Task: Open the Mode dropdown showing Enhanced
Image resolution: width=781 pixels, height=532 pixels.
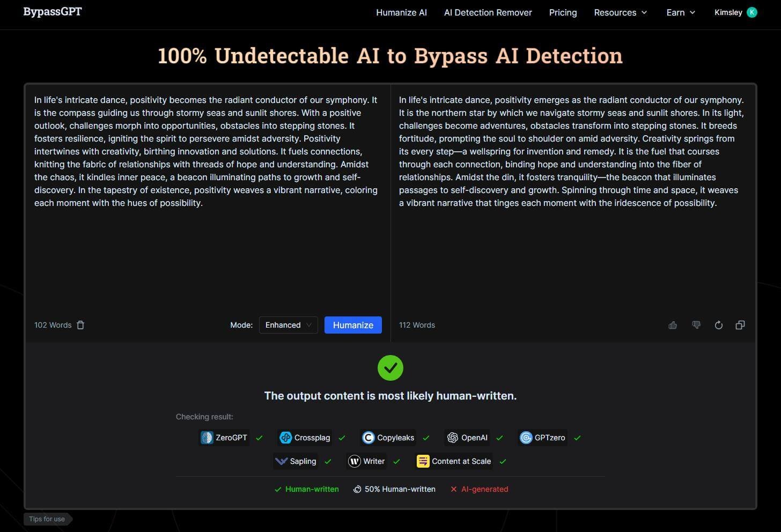Action: [288, 325]
